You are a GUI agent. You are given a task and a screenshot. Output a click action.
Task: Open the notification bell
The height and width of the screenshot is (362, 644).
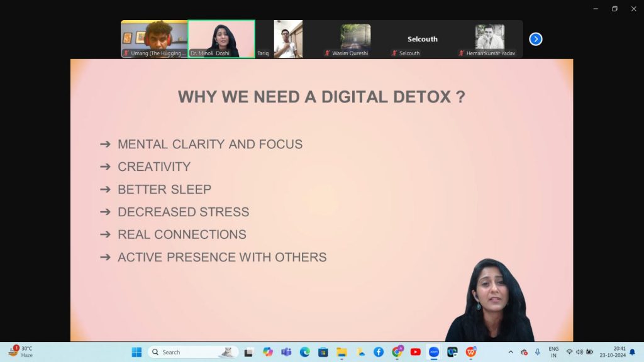point(633,352)
